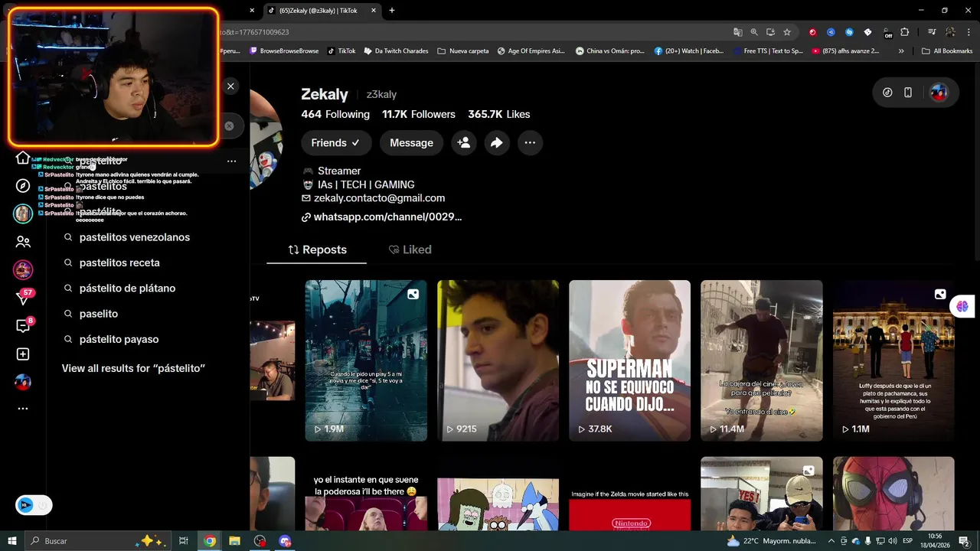Image resolution: width=980 pixels, height=551 pixels.
Task: Open the Get app phone icon
Action: (908, 93)
